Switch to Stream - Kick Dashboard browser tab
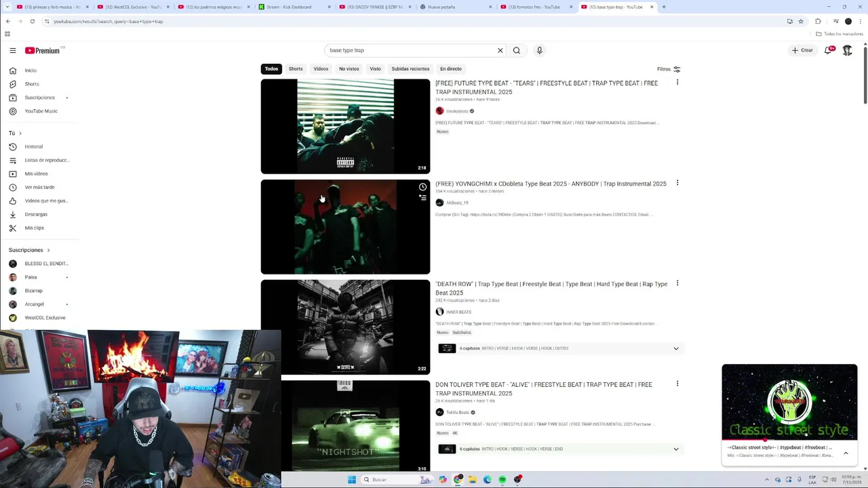The width and height of the screenshot is (868, 488). point(293,7)
